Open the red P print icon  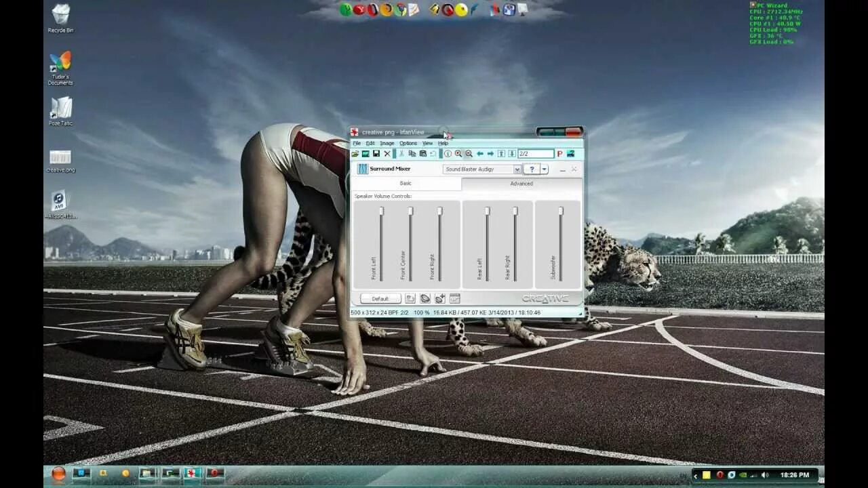tap(560, 154)
